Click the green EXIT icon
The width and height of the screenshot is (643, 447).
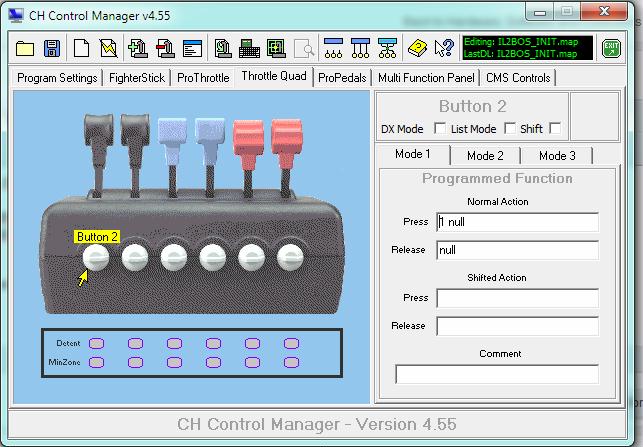tap(611, 48)
